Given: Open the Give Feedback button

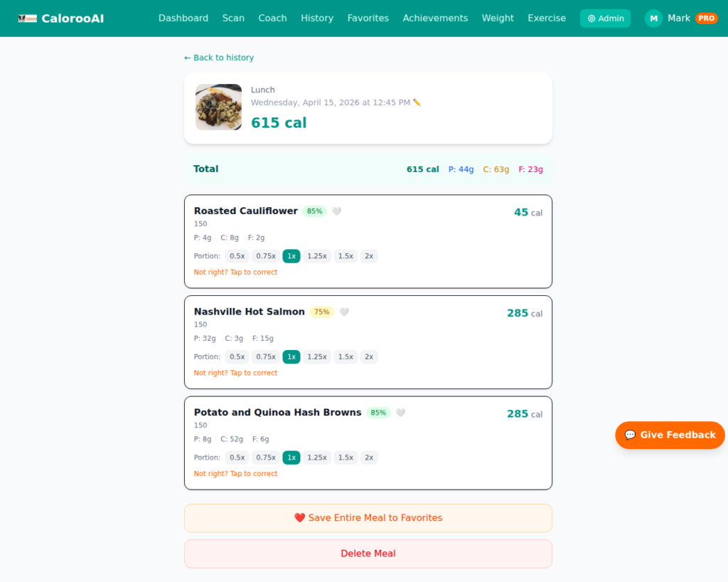Looking at the screenshot, I should (x=670, y=435).
